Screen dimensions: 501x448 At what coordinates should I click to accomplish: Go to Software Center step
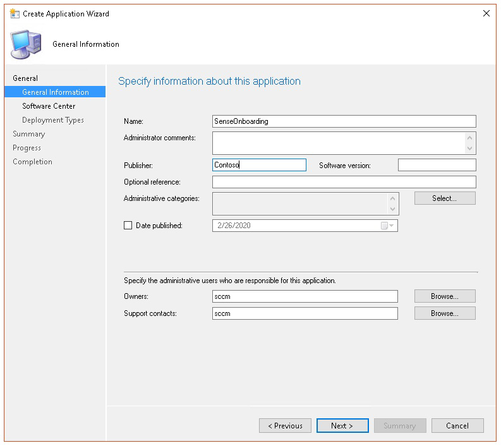click(49, 106)
